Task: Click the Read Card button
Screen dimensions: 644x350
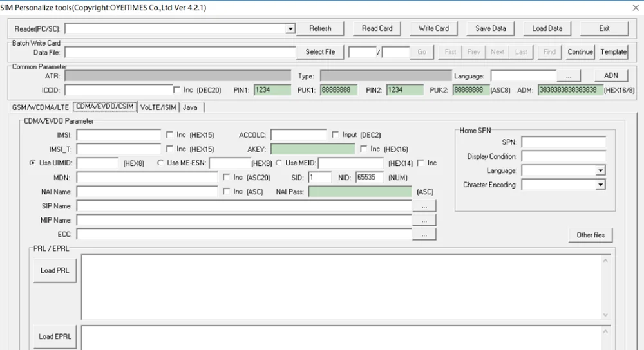Action: point(377,28)
